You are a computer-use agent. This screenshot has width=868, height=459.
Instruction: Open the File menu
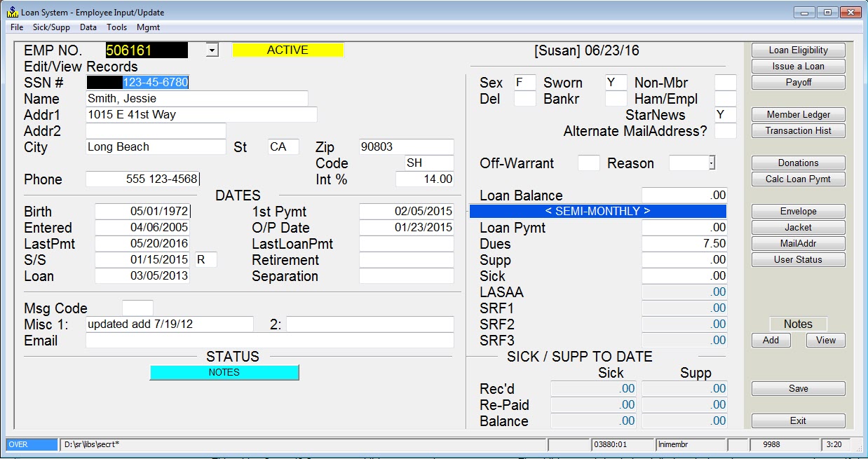point(17,27)
